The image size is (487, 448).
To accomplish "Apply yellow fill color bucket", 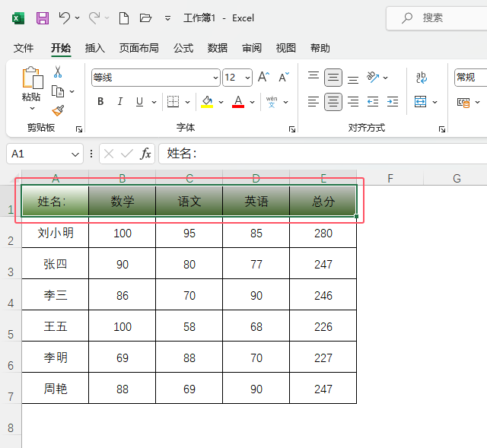I will tap(207, 101).
